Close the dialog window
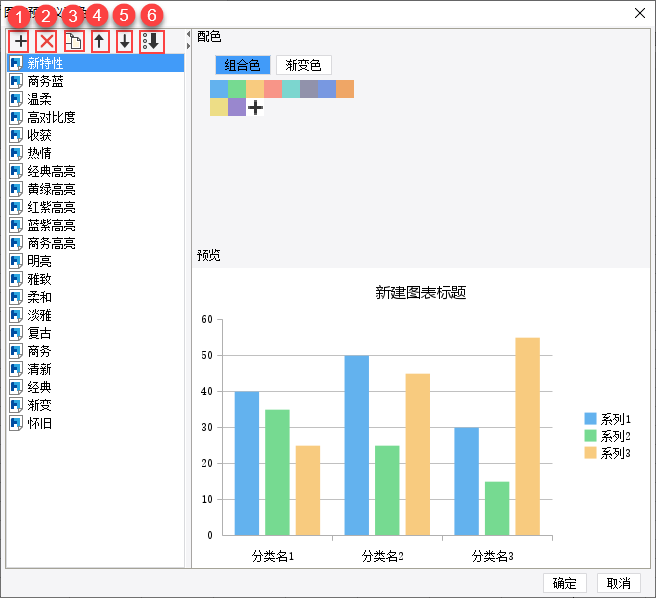This screenshot has height=598, width=656. (x=640, y=13)
